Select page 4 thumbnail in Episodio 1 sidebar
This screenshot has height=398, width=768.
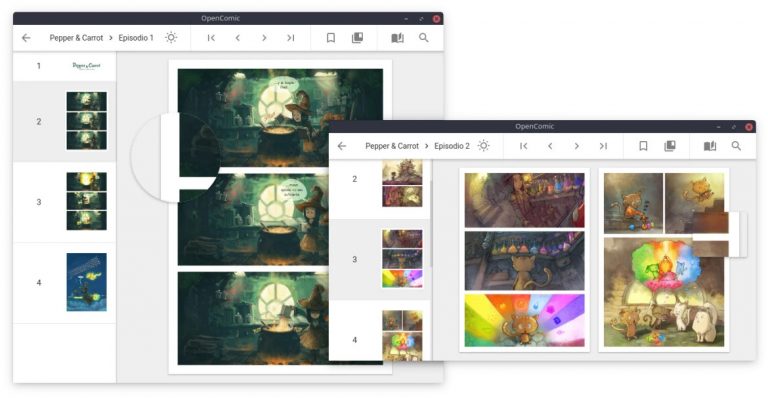tap(86, 282)
